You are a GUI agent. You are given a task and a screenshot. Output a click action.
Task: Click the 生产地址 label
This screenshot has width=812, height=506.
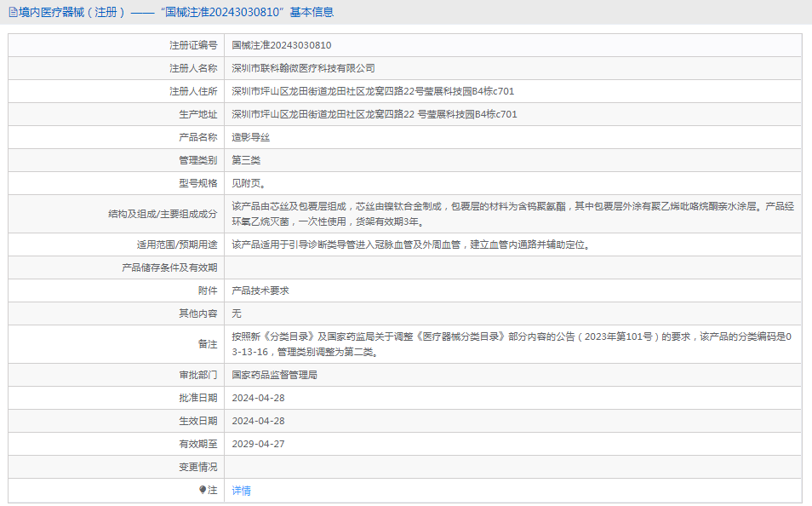(198, 114)
